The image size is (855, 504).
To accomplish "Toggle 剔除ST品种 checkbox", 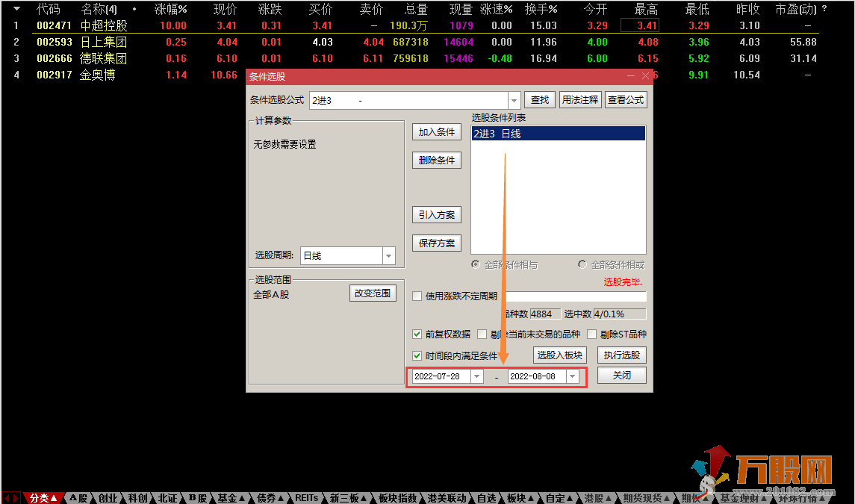I will pos(592,335).
